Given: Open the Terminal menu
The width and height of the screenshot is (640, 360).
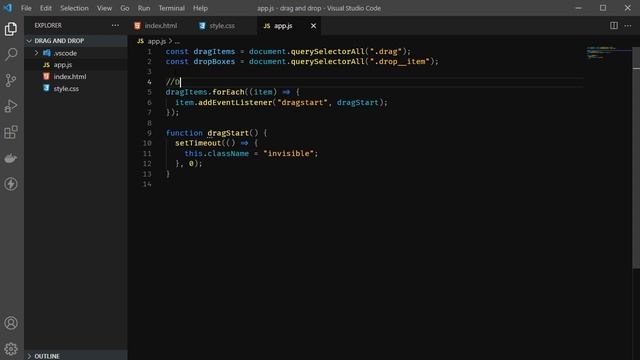Looking at the screenshot, I should click(x=171, y=8).
